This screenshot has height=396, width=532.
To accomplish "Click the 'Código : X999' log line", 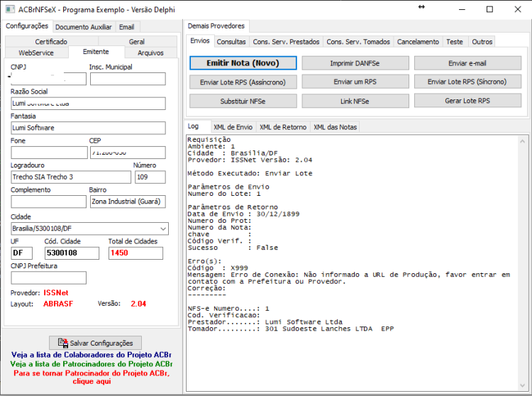I will pyautogui.click(x=218, y=268).
